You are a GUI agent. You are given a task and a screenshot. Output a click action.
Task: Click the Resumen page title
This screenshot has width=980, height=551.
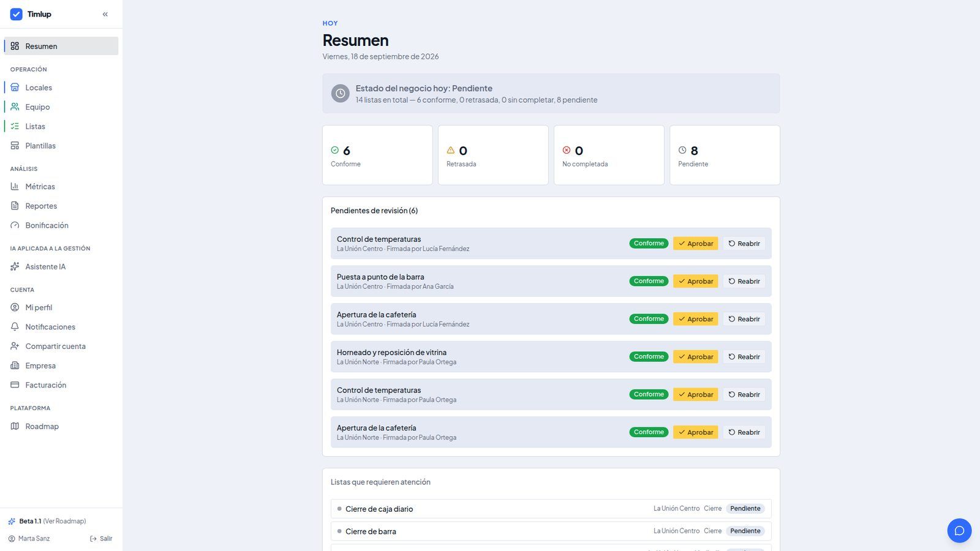coord(355,40)
